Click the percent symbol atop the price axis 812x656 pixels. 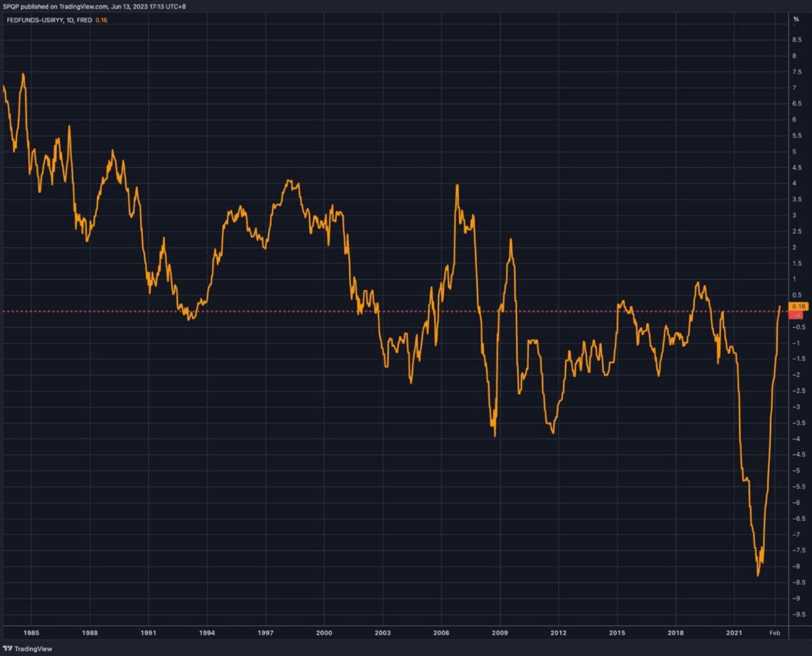pyautogui.click(x=796, y=19)
